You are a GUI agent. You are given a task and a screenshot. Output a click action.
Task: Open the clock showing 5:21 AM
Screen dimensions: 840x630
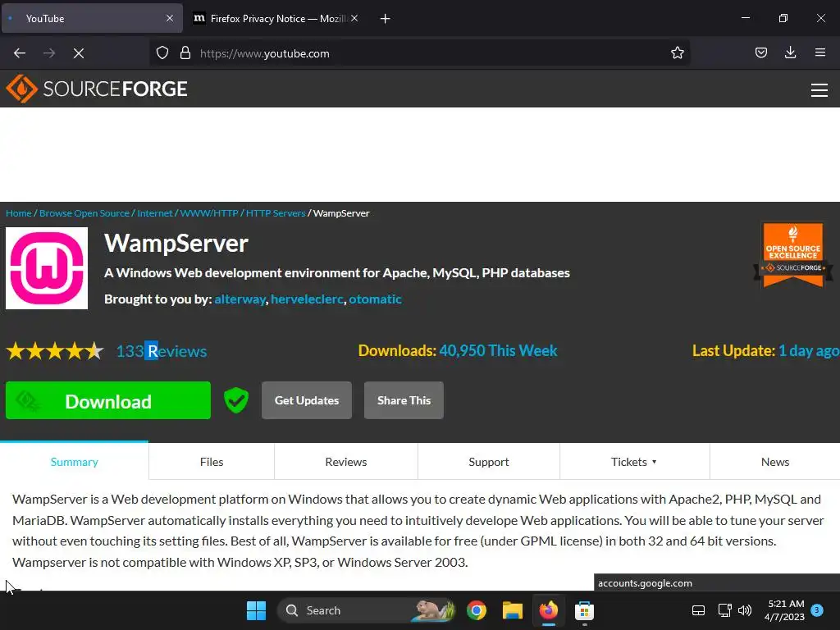coord(784,610)
